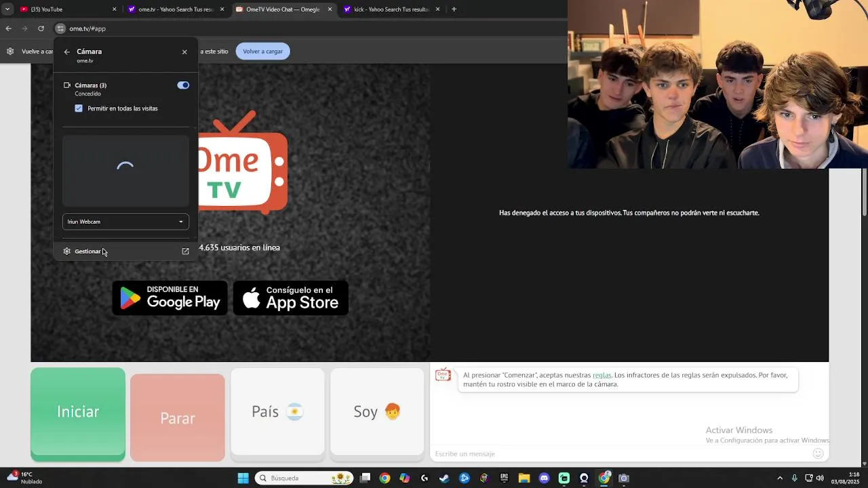Open Logitech G HUB from taskbar
The image size is (868, 488).
[x=425, y=479]
